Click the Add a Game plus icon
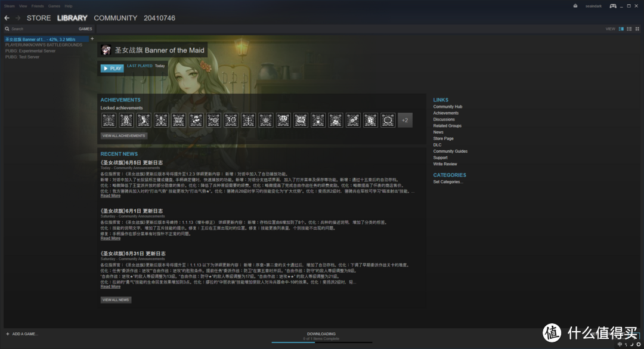Screen dimensions: 644x349 (7, 334)
